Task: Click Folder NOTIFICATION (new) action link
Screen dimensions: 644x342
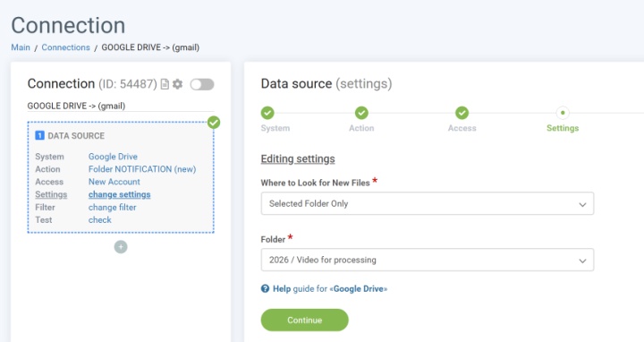Action: tap(142, 169)
